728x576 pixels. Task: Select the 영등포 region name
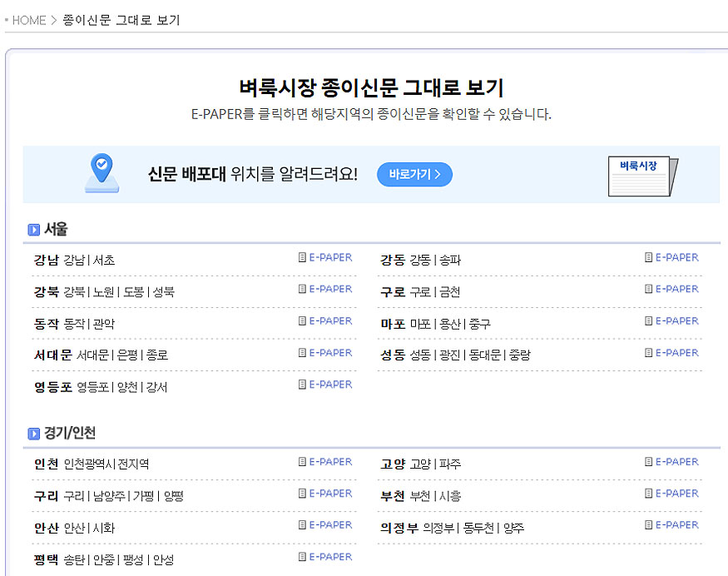coord(53,387)
